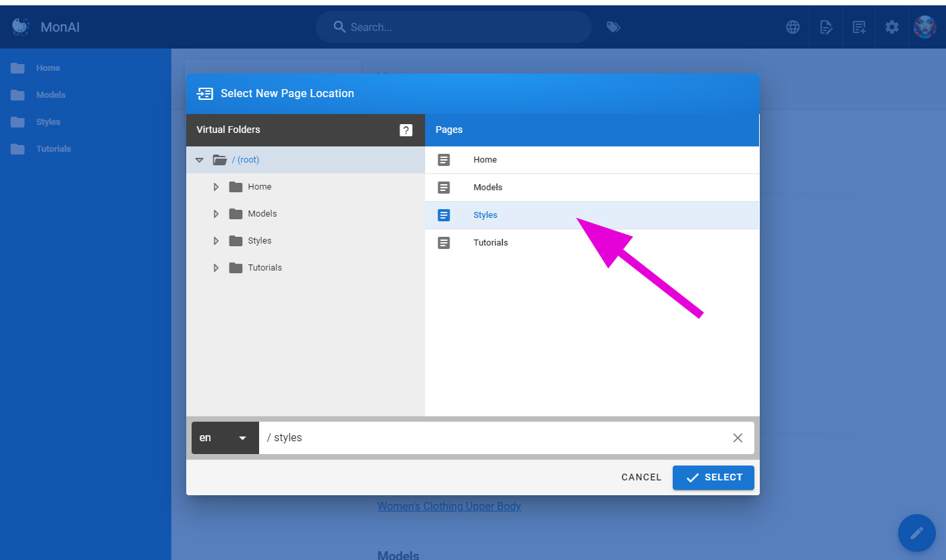
Task: Click the / styles path input field
Action: pyautogui.click(x=493, y=438)
